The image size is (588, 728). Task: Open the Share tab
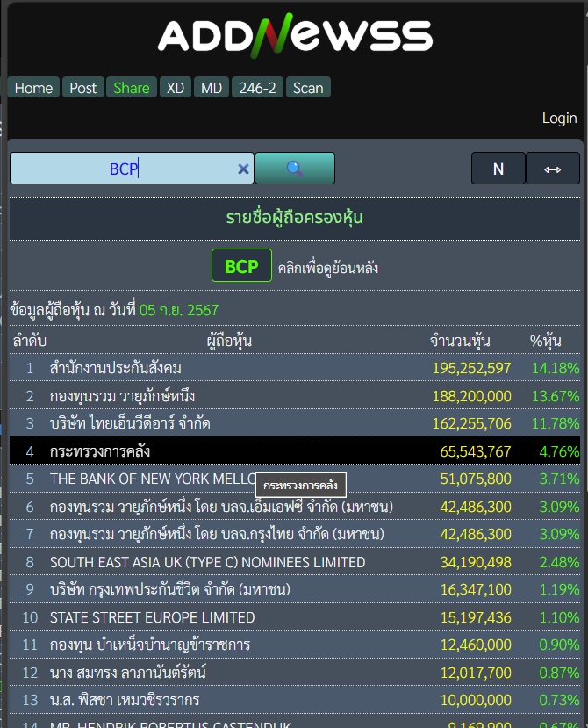[132, 88]
